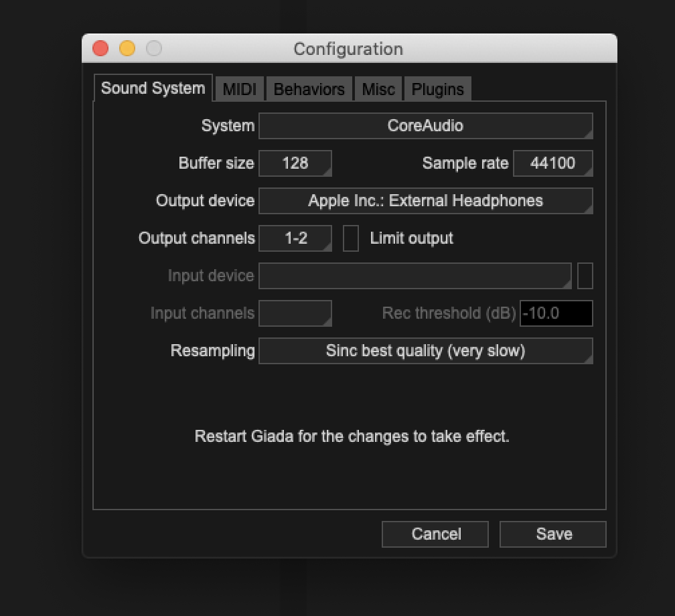Open the Misc tab
The height and width of the screenshot is (616, 675).
[378, 88]
